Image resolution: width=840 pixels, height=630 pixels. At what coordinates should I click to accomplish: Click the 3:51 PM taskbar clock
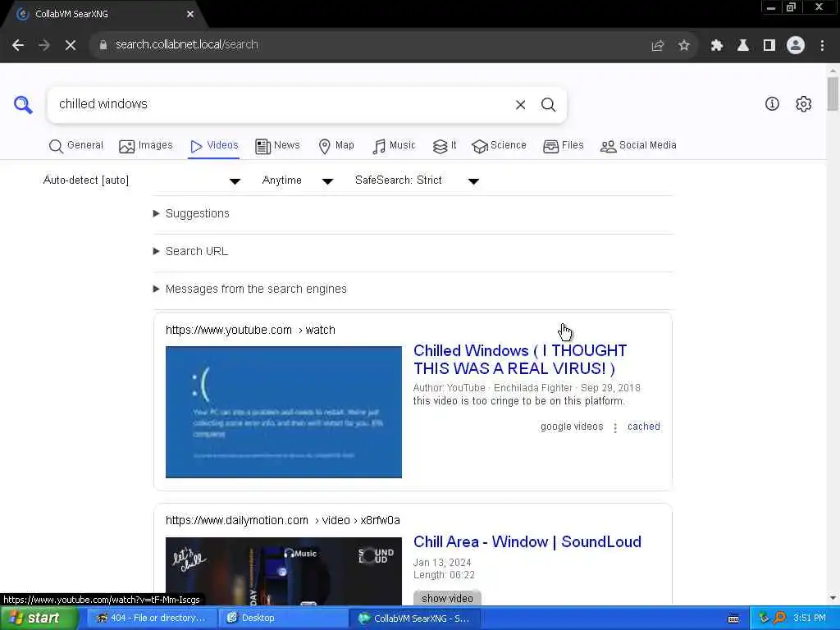810,619
